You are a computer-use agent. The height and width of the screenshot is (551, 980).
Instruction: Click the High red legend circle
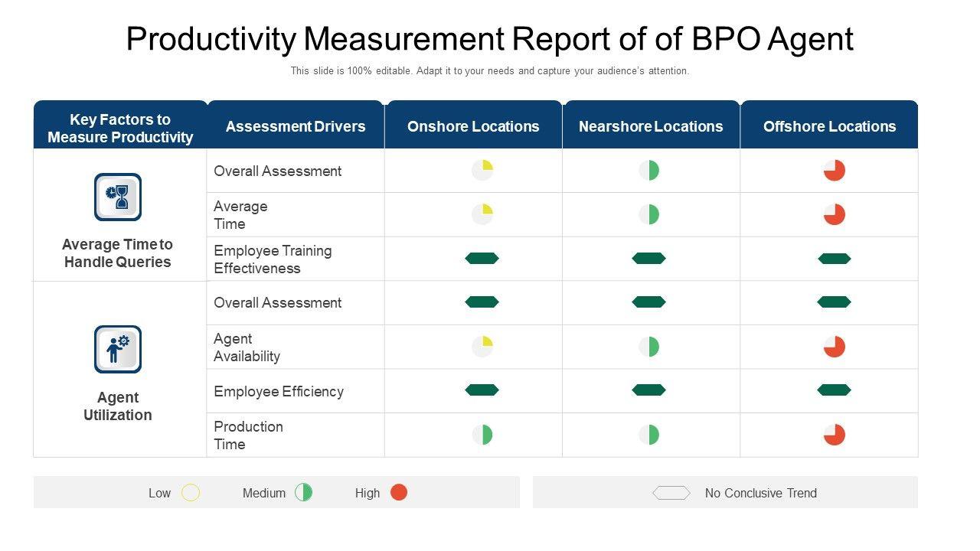[399, 492]
